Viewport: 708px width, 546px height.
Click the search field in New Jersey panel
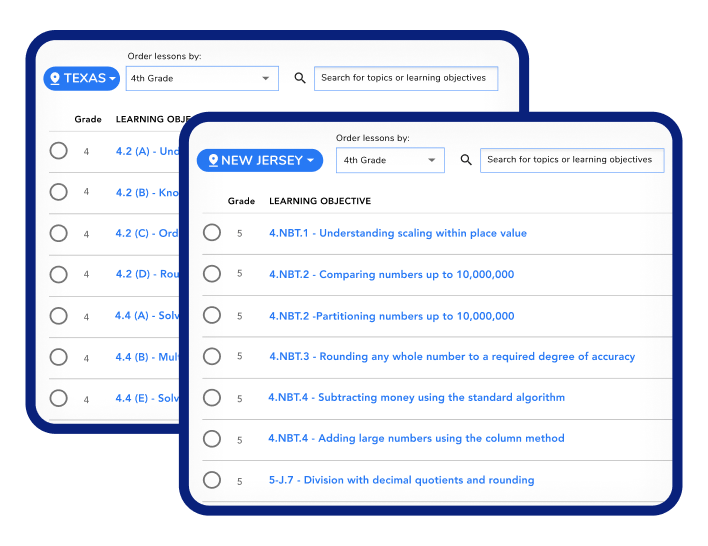571,160
